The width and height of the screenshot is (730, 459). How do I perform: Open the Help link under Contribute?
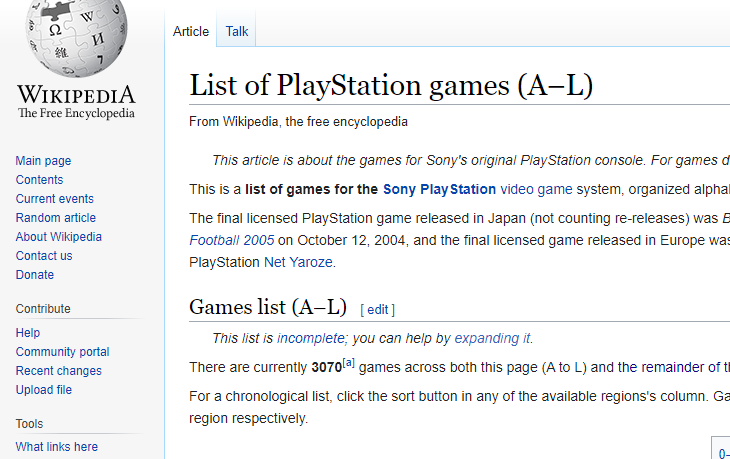(28, 333)
